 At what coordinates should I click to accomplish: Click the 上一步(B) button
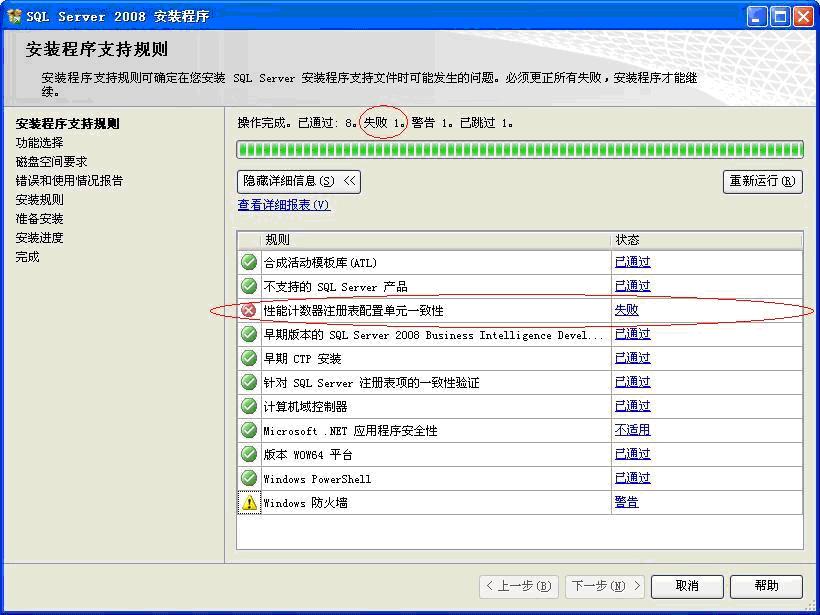click(519, 586)
